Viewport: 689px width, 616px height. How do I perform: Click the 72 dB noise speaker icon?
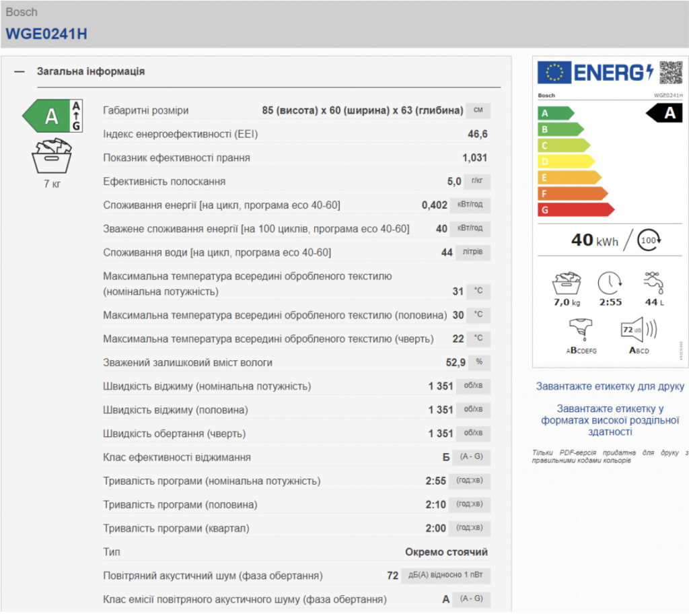[637, 331]
